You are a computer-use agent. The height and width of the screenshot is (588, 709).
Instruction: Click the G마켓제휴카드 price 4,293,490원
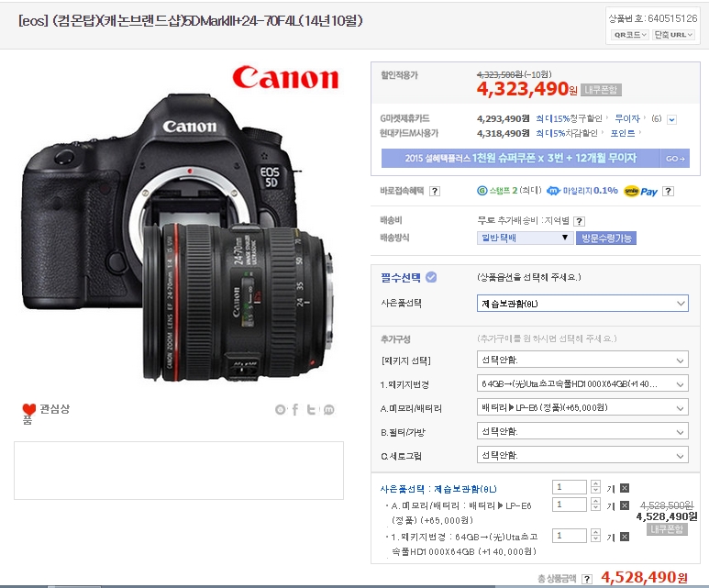(x=503, y=118)
